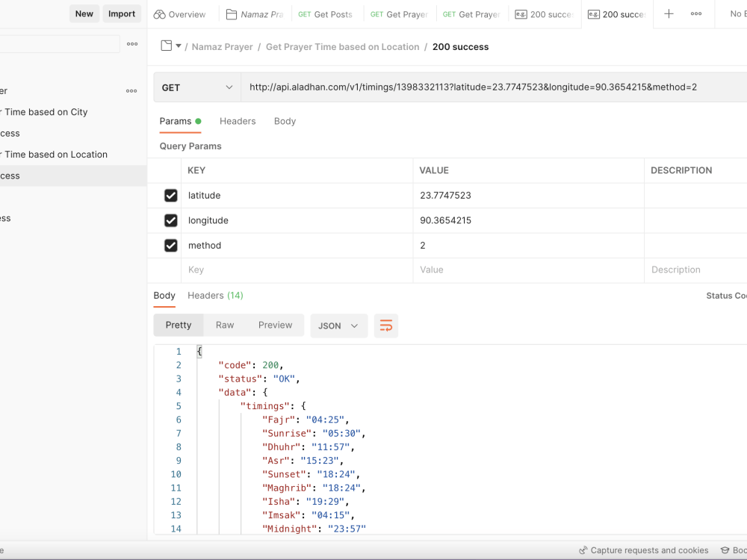
Task: Click Capture requests and cookies
Action: tap(644, 550)
